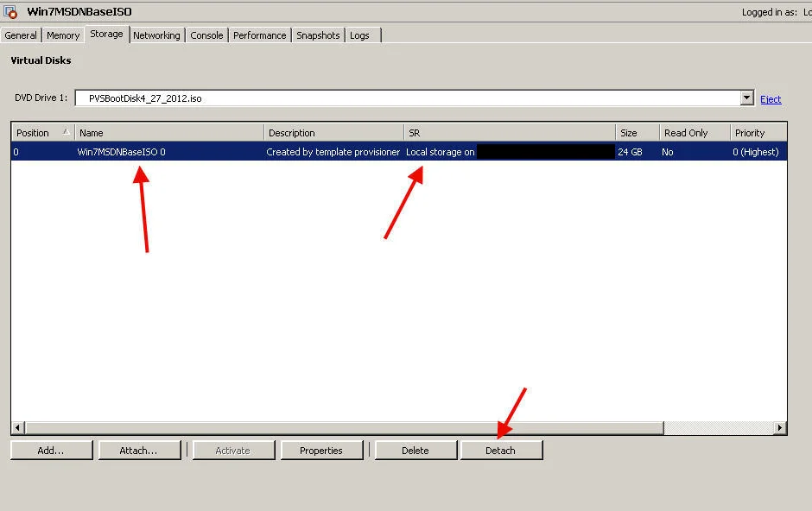Sort by the Size column header
This screenshot has width=812, height=511.
pyautogui.click(x=638, y=133)
